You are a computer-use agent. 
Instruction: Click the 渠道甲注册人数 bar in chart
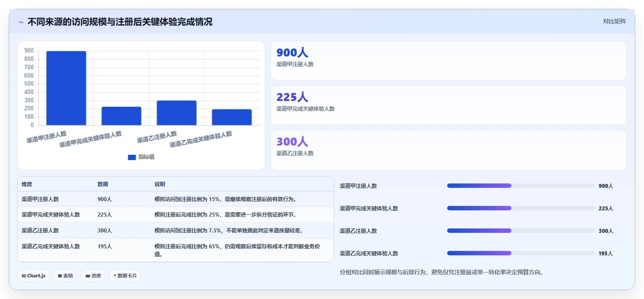point(66,88)
